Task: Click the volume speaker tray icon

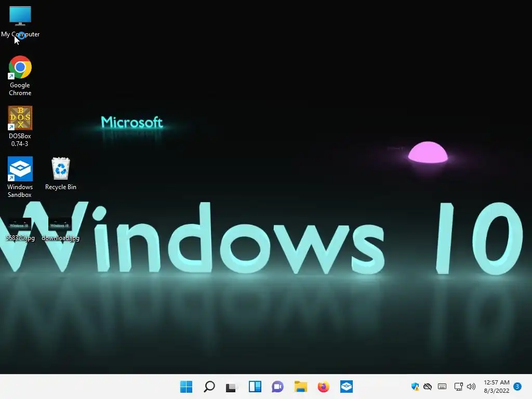Action: [471, 387]
